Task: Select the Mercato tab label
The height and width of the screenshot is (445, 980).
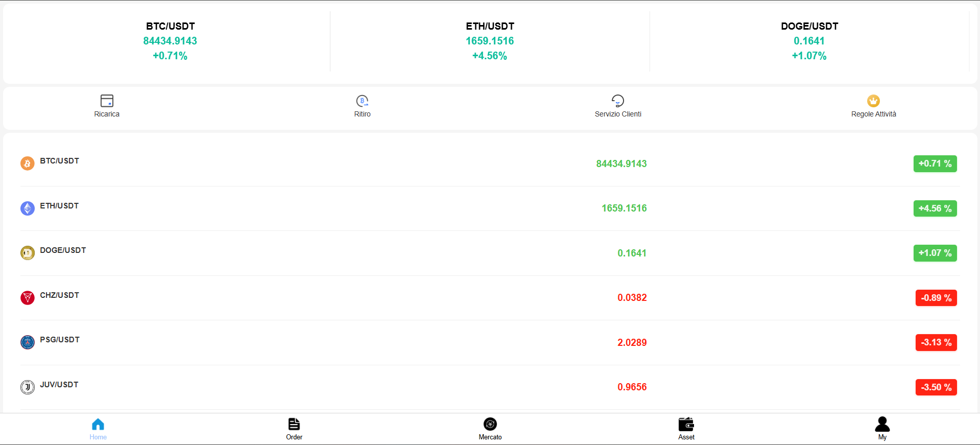Action: click(x=490, y=437)
